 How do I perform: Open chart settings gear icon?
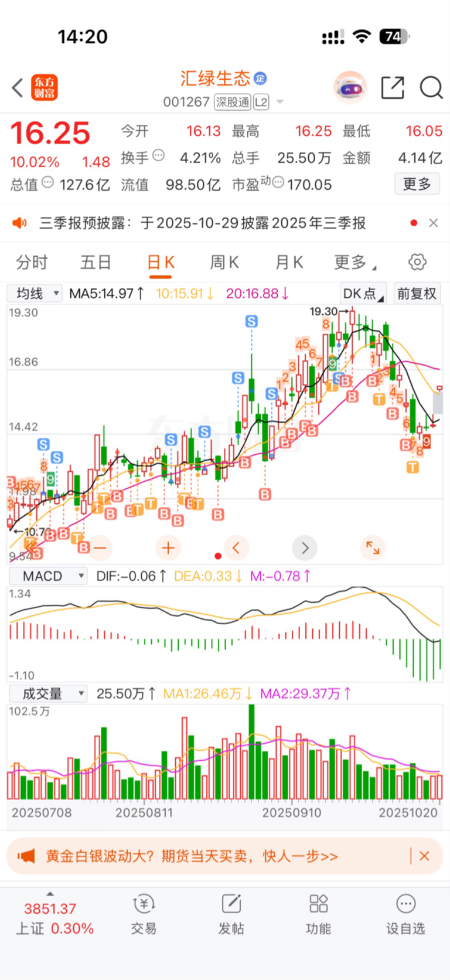[417, 262]
